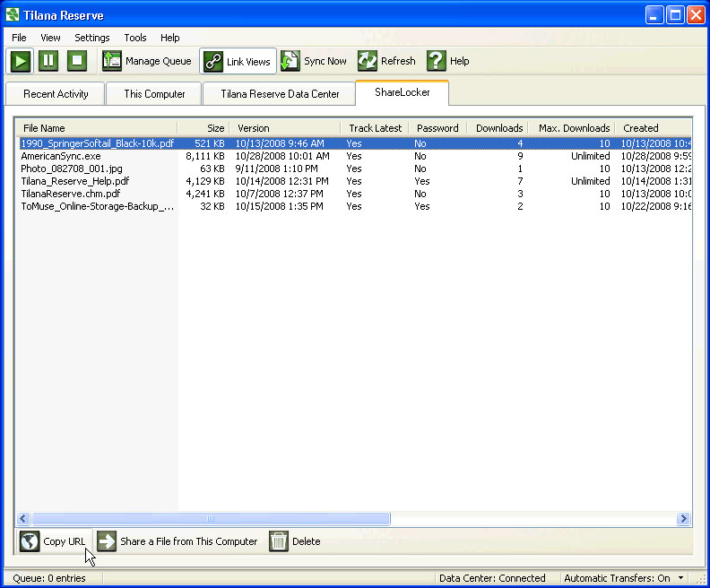Screen dimensions: 710x588
Task: Open Manage Queue from toolbar
Action: coord(146,62)
